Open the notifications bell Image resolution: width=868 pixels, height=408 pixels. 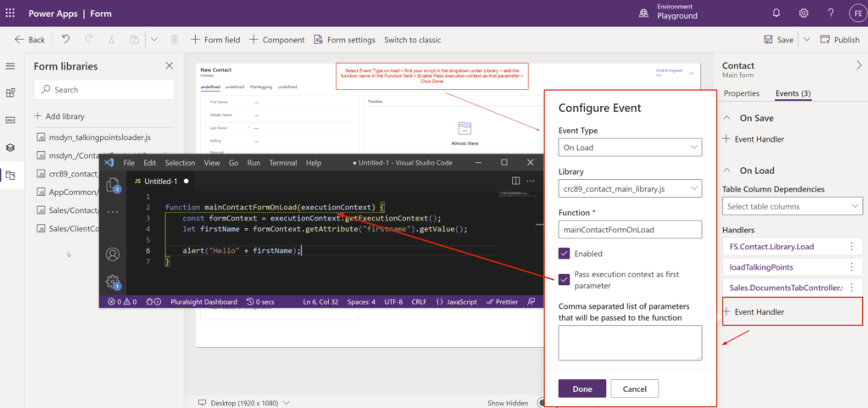pos(776,13)
